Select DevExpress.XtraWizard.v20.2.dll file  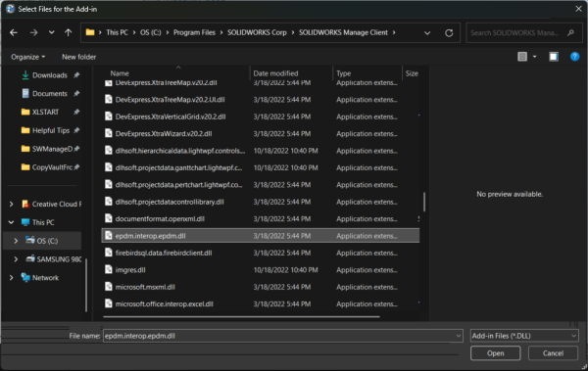point(261,134)
